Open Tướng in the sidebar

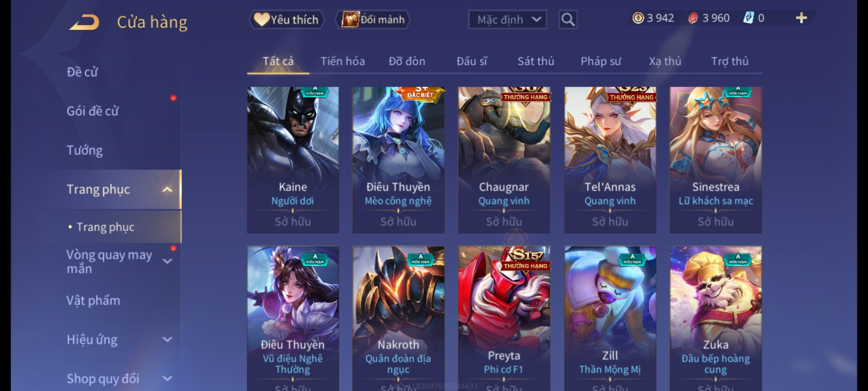(85, 150)
